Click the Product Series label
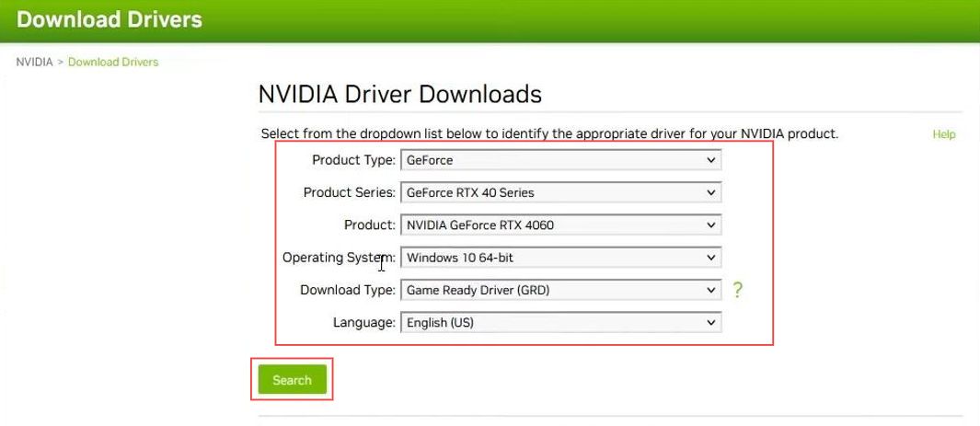The image size is (980, 426). click(x=350, y=192)
